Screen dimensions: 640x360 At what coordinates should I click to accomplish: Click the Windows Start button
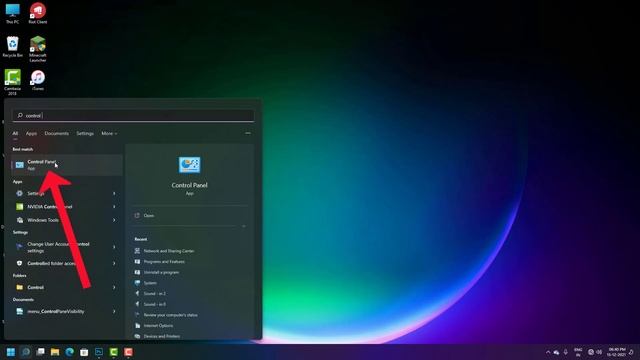(x=11, y=352)
